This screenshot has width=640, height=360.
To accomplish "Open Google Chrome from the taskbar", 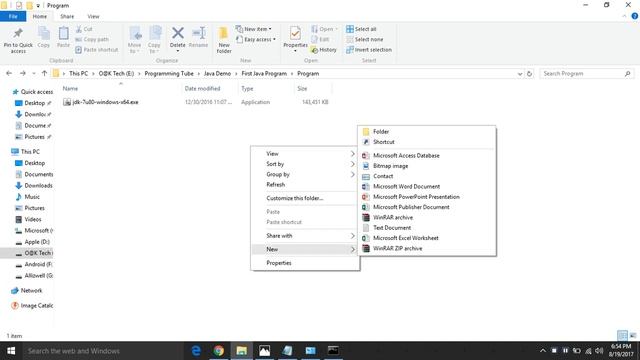I will pyautogui.click(x=219, y=351).
